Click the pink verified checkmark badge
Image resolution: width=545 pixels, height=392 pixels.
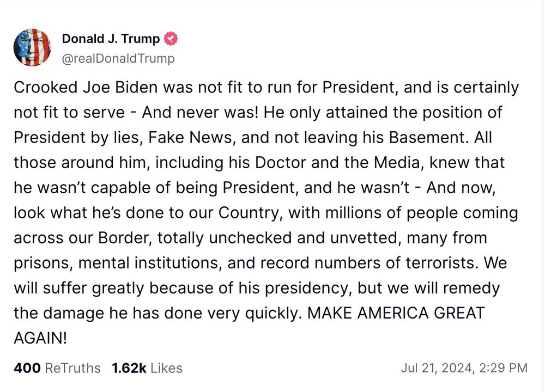click(x=171, y=38)
